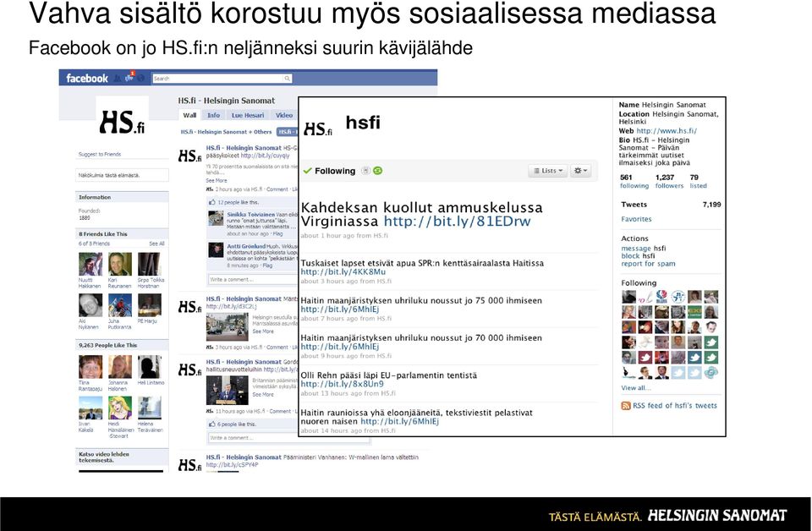Open Sirpa Toikka Horstman's profile photo
The image size is (812, 531).
coord(149,265)
